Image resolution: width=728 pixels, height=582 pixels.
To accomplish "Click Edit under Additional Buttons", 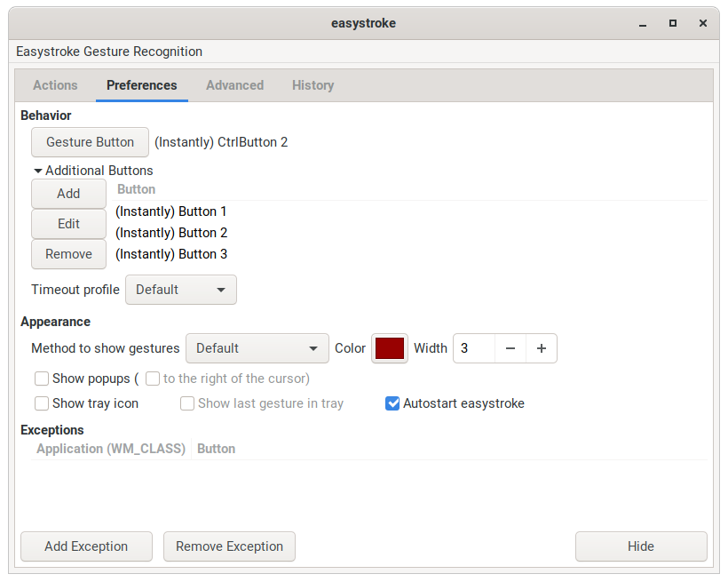I will 68,224.
